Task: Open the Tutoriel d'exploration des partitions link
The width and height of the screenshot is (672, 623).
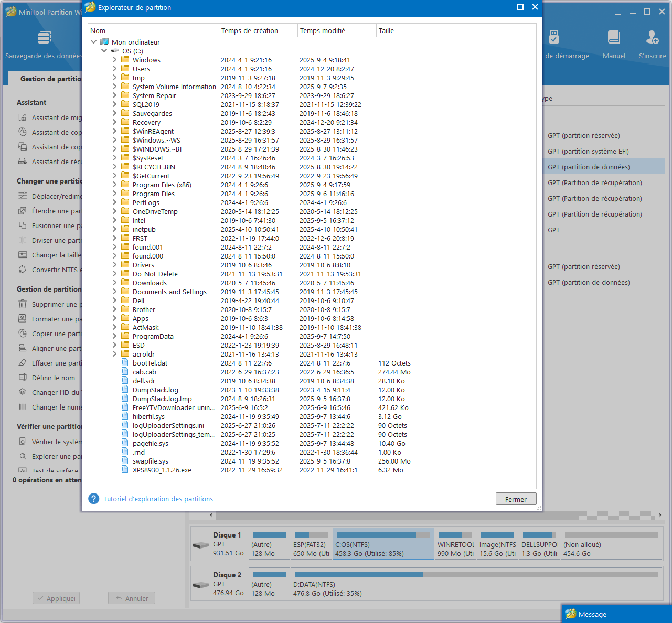Action: click(158, 499)
